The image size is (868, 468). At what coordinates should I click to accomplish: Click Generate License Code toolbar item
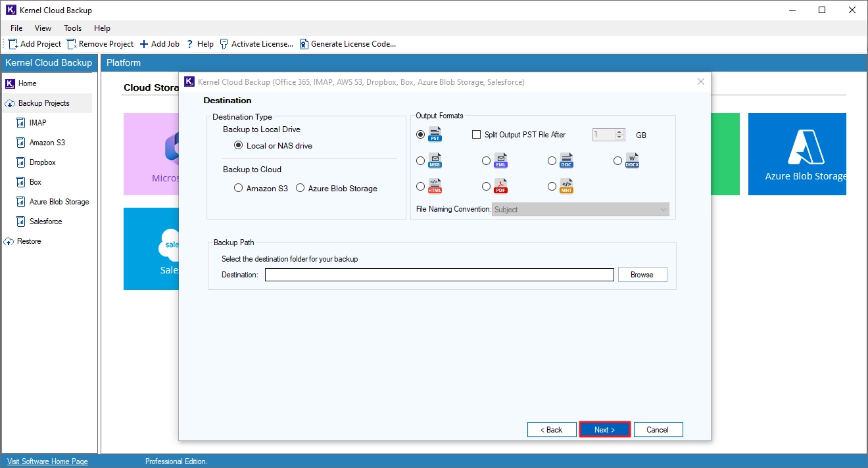pos(348,44)
